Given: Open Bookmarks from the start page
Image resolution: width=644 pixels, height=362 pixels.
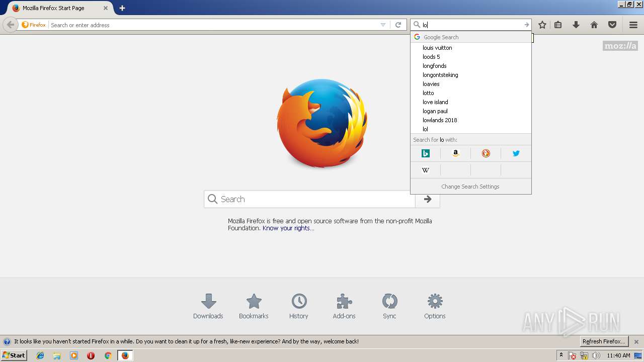Looking at the screenshot, I should click(x=254, y=307).
